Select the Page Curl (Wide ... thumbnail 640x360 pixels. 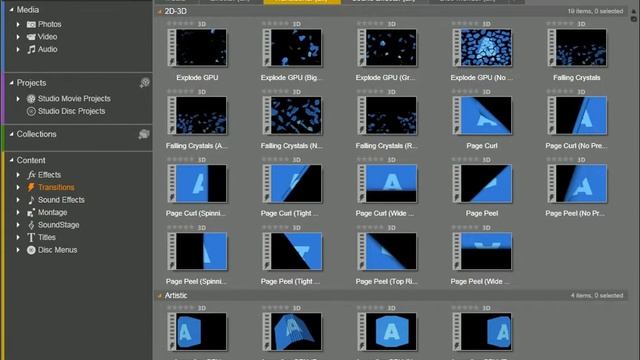pyautogui.click(x=387, y=183)
